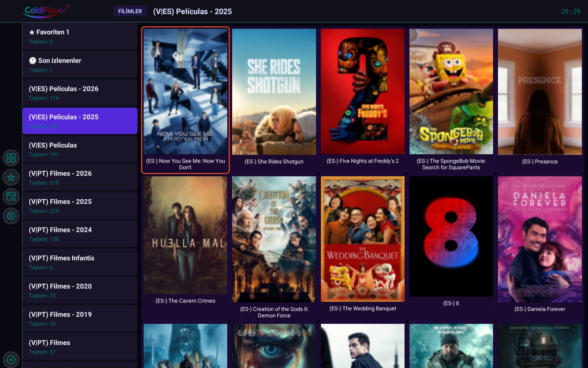Open the grid categories icon in sidebar
Screen dimensions: 588x368
(x=11, y=158)
